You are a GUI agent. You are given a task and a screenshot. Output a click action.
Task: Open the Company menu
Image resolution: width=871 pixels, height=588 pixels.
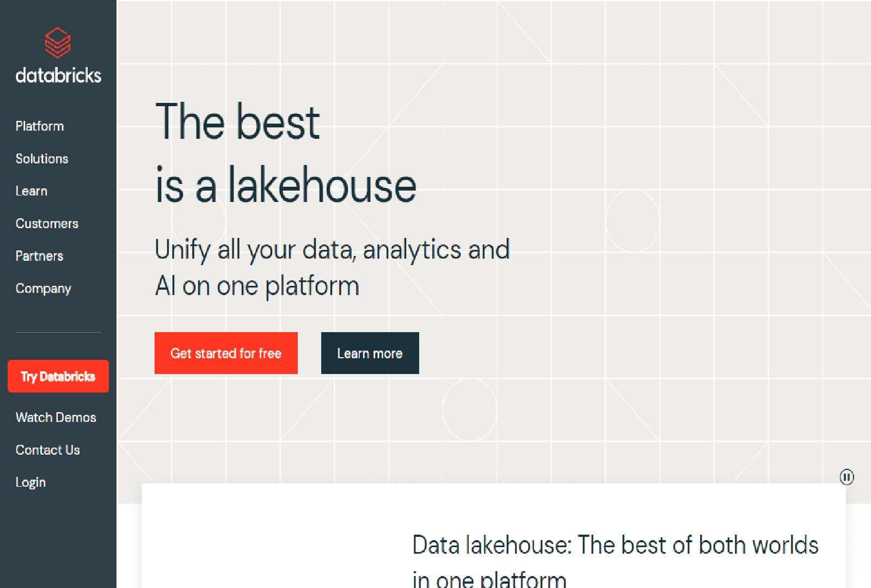tap(43, 288)
